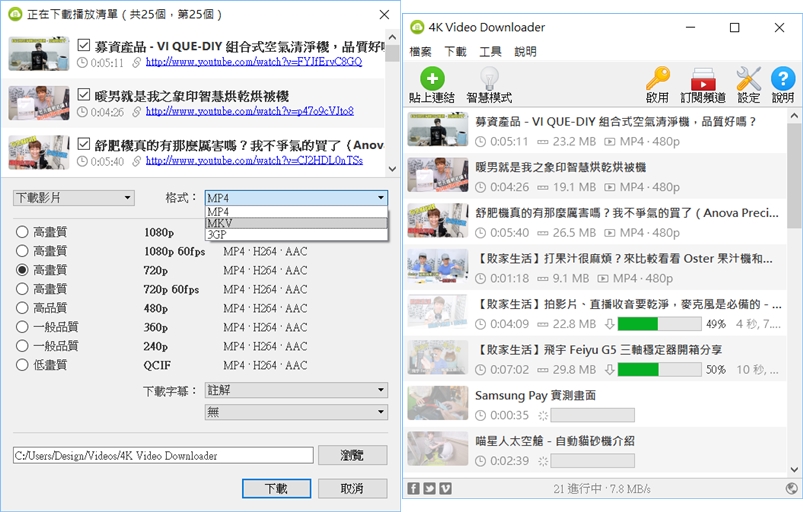The width and height of the screenshot is (803, 512).
Task: Uncheck the 舒肥機 Anova video checkbox
Action: [x=83, y=144]
